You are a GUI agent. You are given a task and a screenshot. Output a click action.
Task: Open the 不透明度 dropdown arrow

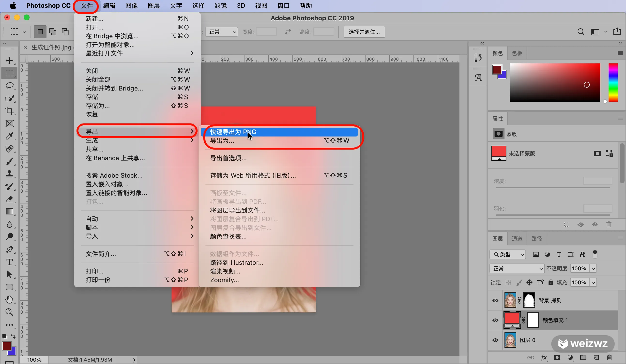coord(593,268)
